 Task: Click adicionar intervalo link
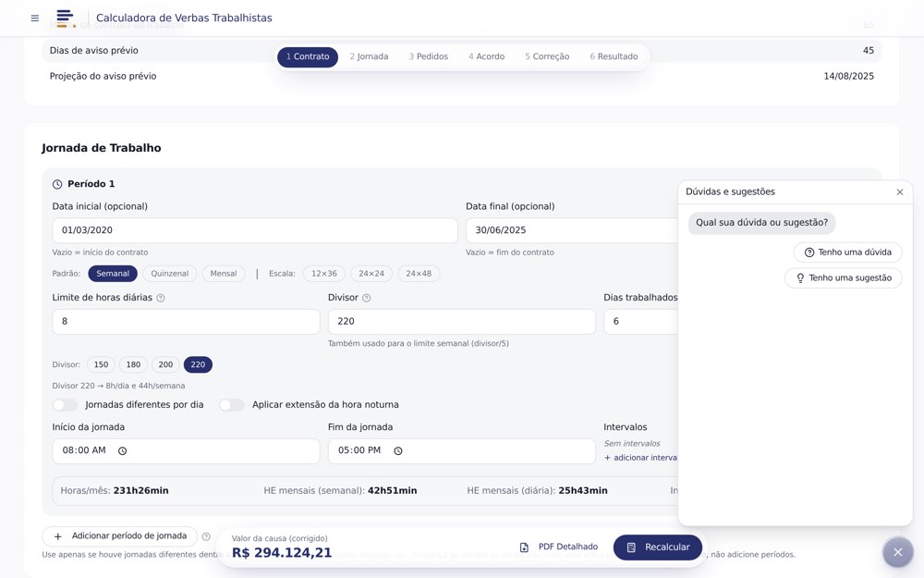click(x=640, y=458)
